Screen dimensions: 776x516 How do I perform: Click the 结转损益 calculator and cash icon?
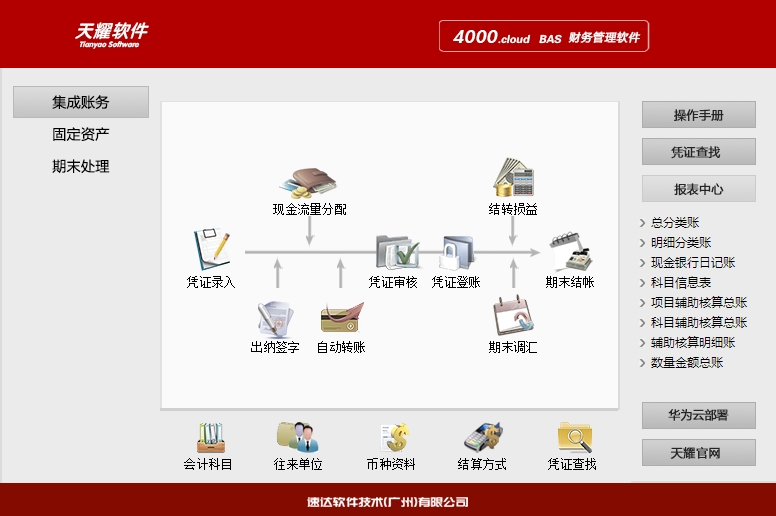click(513, 178)
